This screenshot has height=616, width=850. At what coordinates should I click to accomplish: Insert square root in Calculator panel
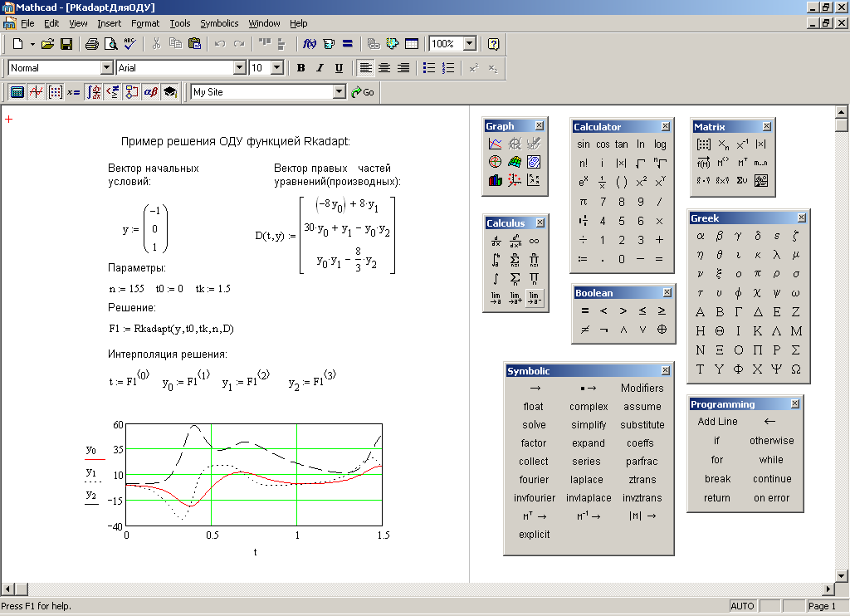[x=641, y=164]
